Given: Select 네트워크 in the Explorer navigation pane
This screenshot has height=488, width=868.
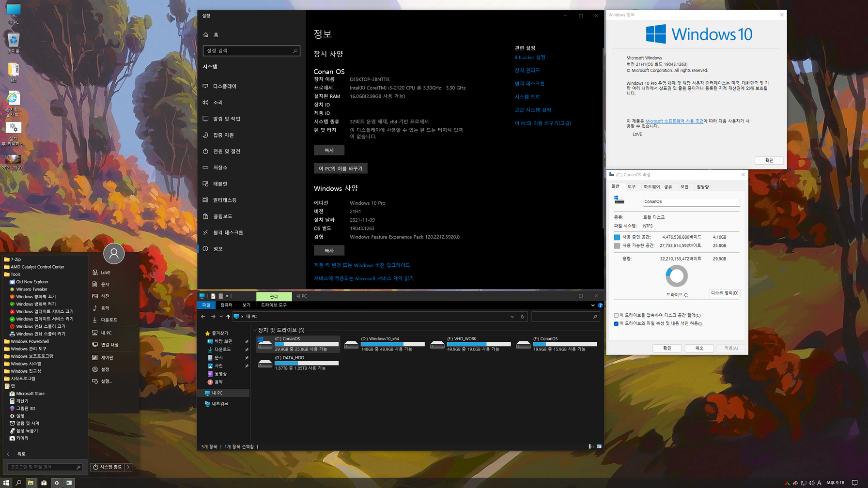Looking at the screenshot, I should coord(219,404).
